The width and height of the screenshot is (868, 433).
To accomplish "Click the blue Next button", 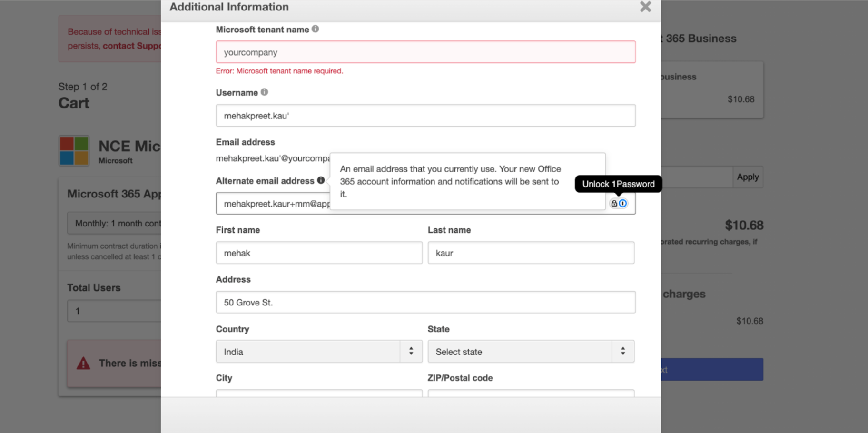I will [712, 370].
